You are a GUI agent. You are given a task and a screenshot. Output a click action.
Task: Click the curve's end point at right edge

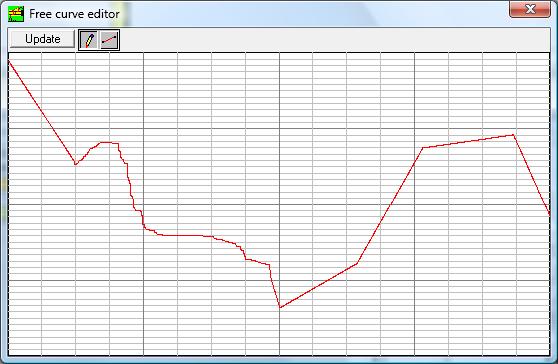pyautogui.click(x=549, y=214)
